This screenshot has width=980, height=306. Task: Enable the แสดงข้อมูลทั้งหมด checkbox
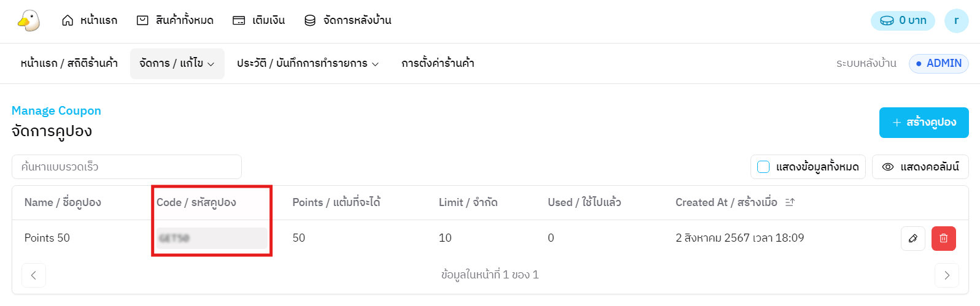tap(763, 167)
